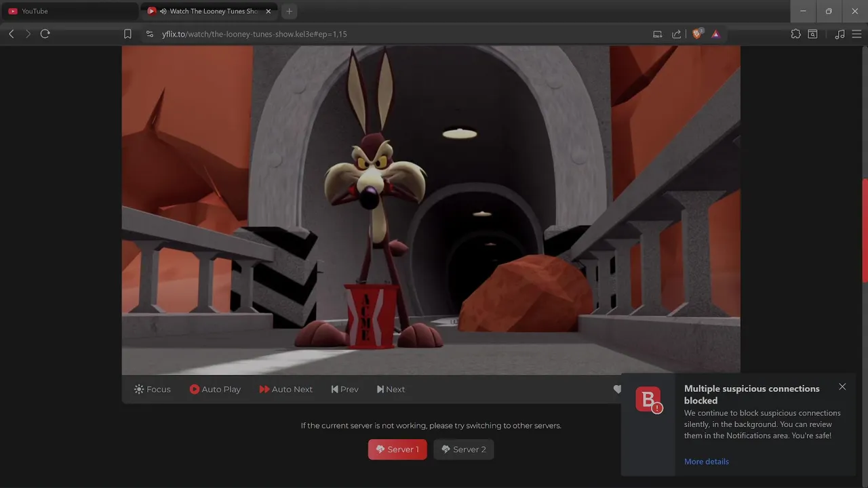Dismiss the suspicious connections notification
This screenshot has width=868, height=488.
pyautogui.click(x=842, y=387)
